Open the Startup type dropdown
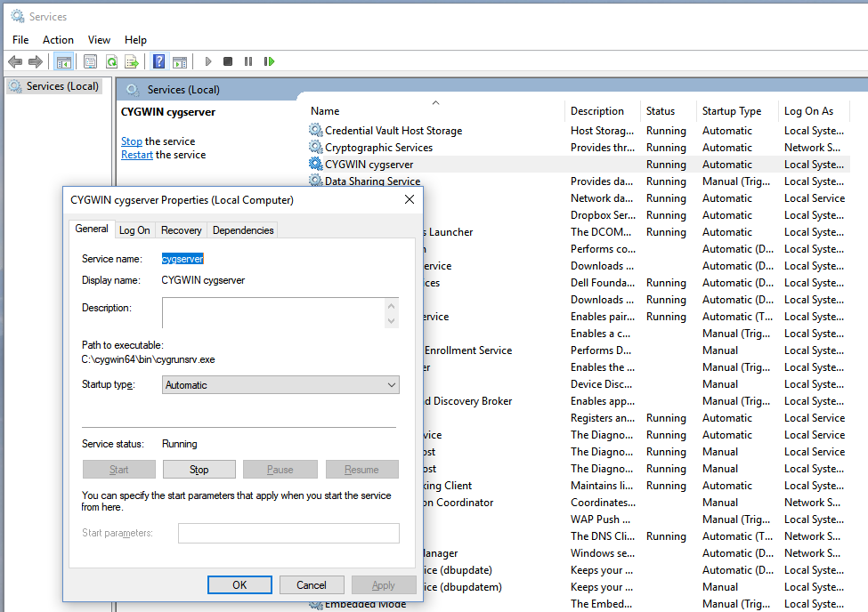The height and width of the screenshot is (612, 868). pyautogui.click(x=281, y=385)
